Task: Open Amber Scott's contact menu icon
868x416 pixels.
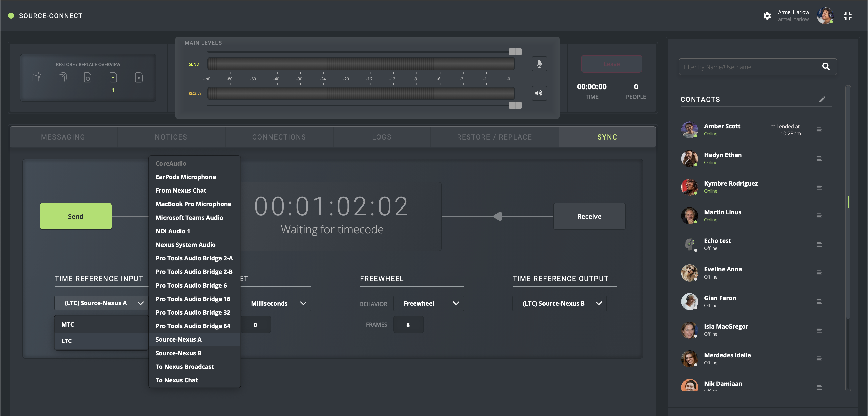Action: [819, 130]
